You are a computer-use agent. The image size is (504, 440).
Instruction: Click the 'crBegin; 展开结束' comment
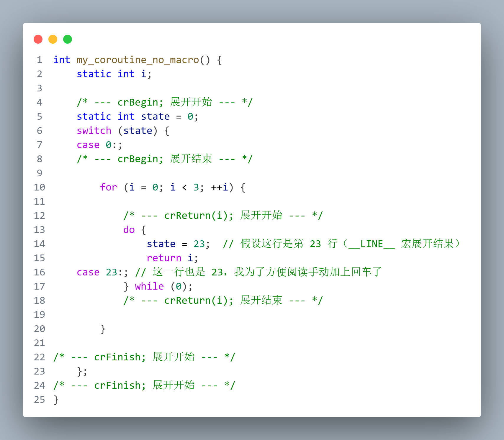pyautogui.click(x=164, y=159)
